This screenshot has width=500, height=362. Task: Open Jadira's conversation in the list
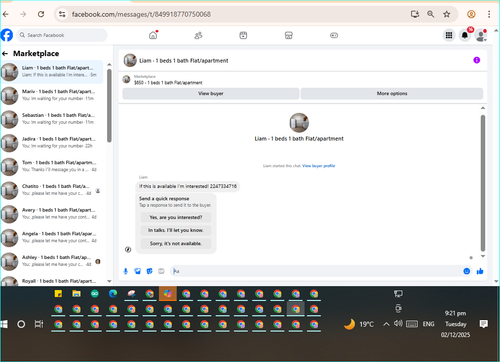point(52,142)
